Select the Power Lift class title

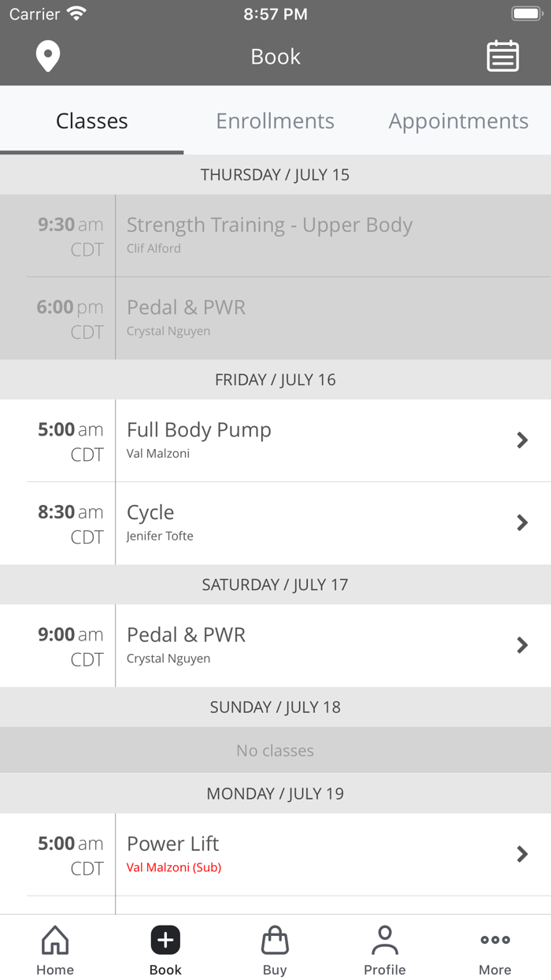click(173, 844)
